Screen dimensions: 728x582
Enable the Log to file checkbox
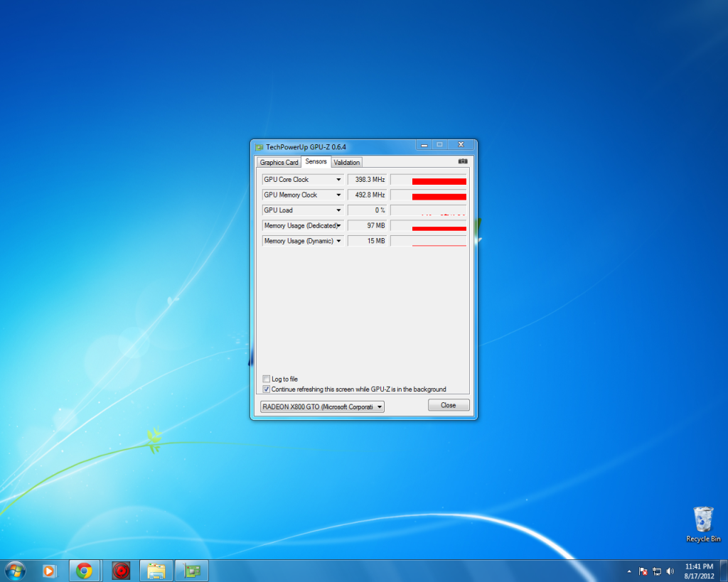267,379
